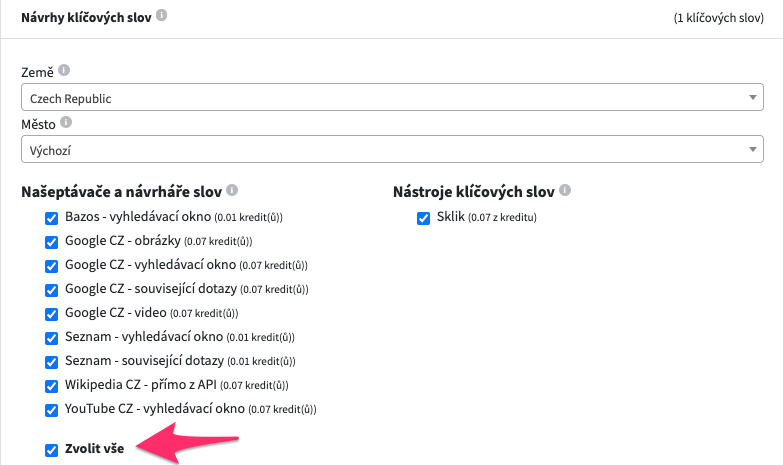Screen dimensions: 783x465
Task: Click the arrow of Czech Republic select box
Action: 753,97
